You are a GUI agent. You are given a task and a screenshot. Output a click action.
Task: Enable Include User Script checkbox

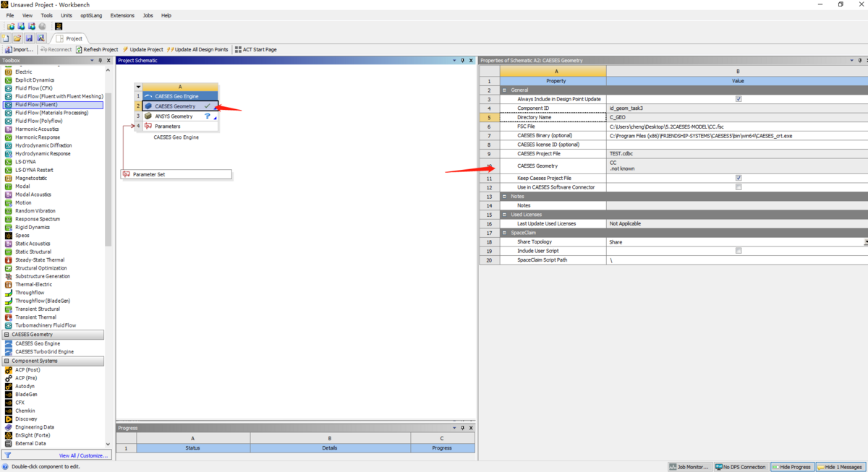pyautogui.click(x=739, y=251)
